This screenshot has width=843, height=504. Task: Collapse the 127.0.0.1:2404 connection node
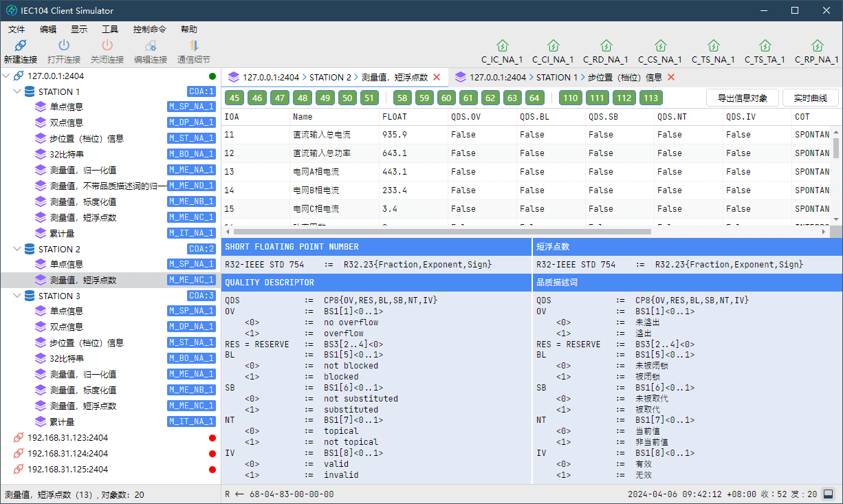click(7, 76)
